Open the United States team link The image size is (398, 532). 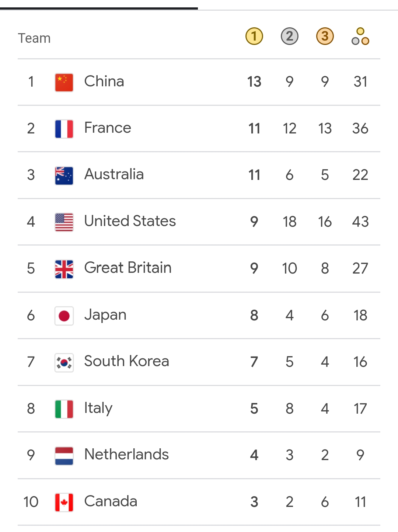click(130, 221)
